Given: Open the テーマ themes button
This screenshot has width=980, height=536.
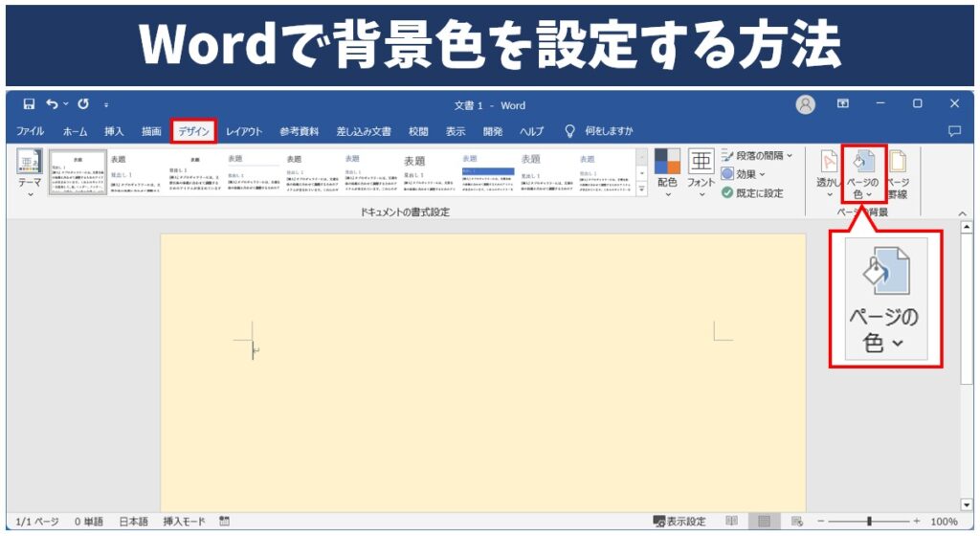Looking at the screenshot, I should click(x=30, y=173).
